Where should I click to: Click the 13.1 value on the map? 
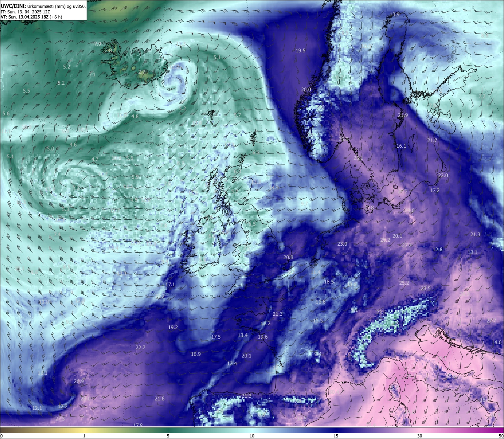[x=472, y=252]
